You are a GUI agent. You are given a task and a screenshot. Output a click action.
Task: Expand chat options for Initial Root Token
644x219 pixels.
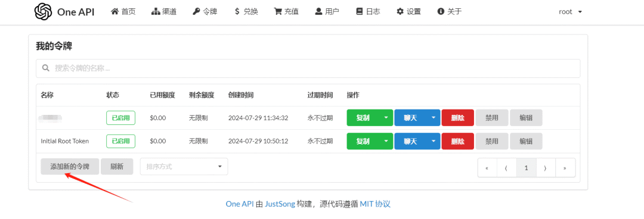434,141
